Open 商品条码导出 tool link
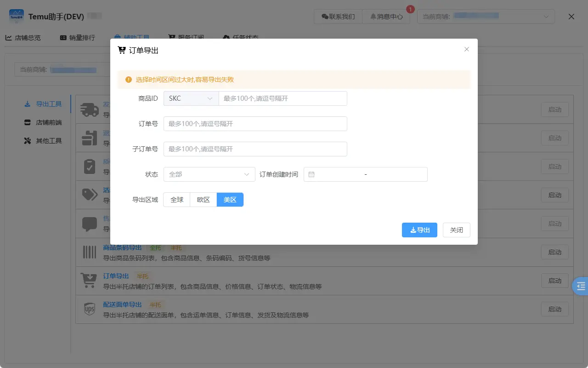 coord(123,247)
